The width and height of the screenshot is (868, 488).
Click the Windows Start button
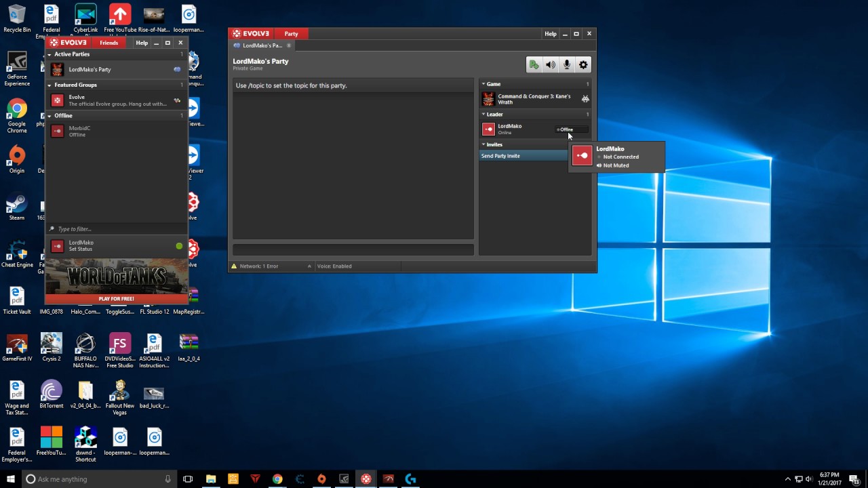click(11, 479)
